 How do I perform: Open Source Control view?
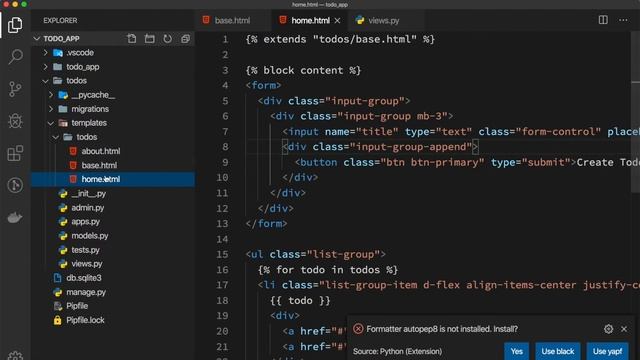[x=15, y=89]
